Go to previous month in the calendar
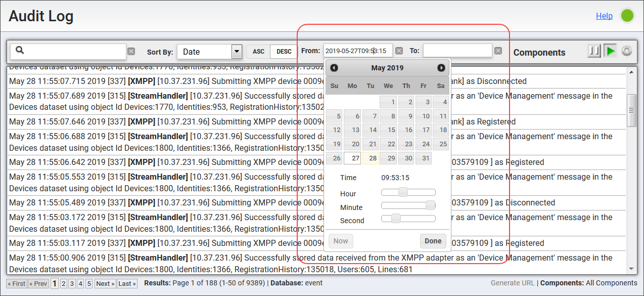Viewport: 644px width, 296px height. (x=334, y=67)
